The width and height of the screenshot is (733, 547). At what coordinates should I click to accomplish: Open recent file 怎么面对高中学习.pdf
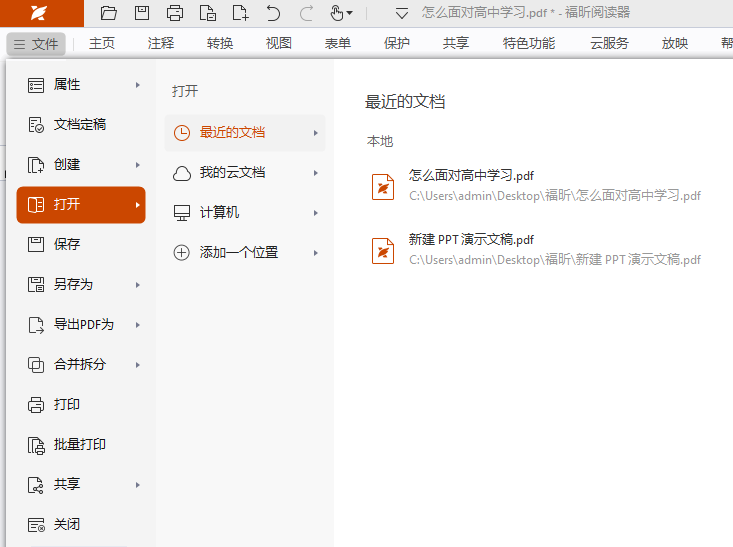point(471,176)
